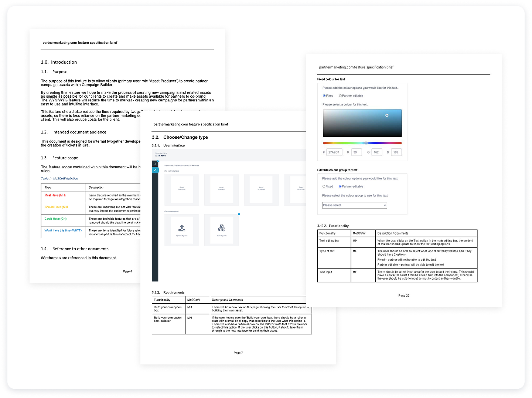
Task: Select 'Partner editable' radio in Editable colour group panel
Action: click(x=340, y=186)
